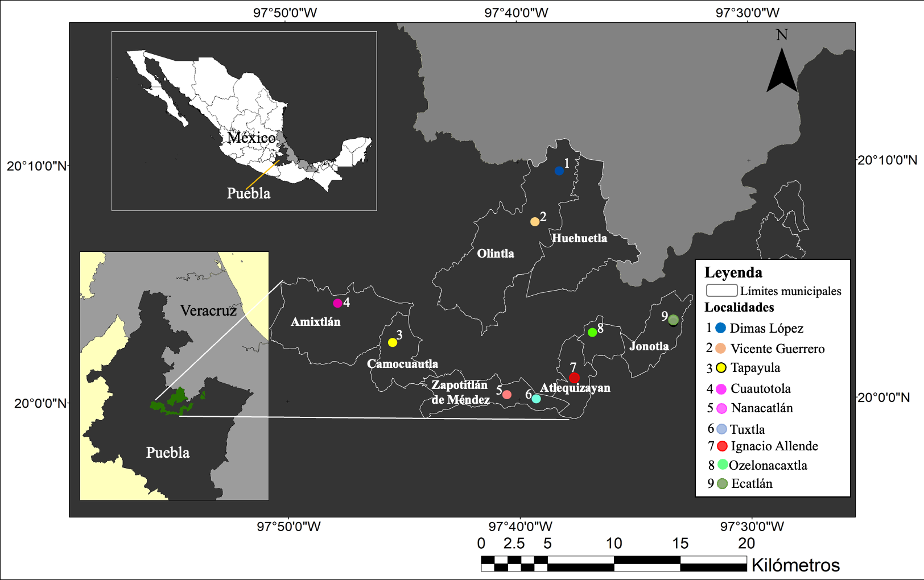
Task: Select the Ecatlán legend entry text
Action: pos(752,484)
